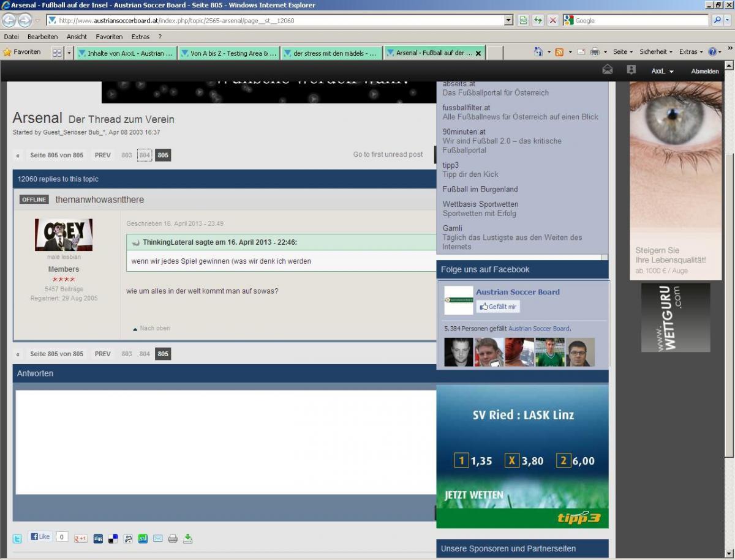Open themanwhowasntthere user profile name
This screenshot has width=735, height=560.
pyautogui.click(x=100, y=200)
